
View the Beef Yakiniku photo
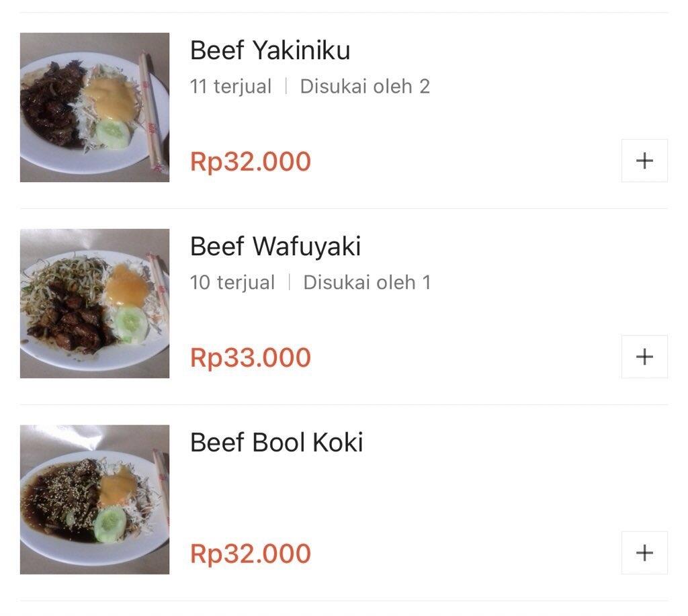[x=94, y=107]
